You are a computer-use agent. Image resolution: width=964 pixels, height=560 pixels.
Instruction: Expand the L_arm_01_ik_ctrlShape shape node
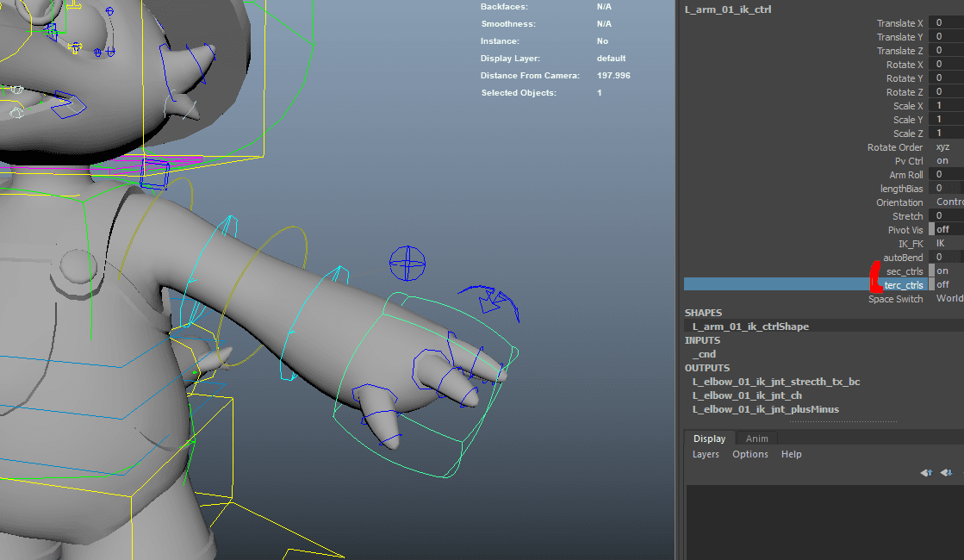[x=750, y=327]
